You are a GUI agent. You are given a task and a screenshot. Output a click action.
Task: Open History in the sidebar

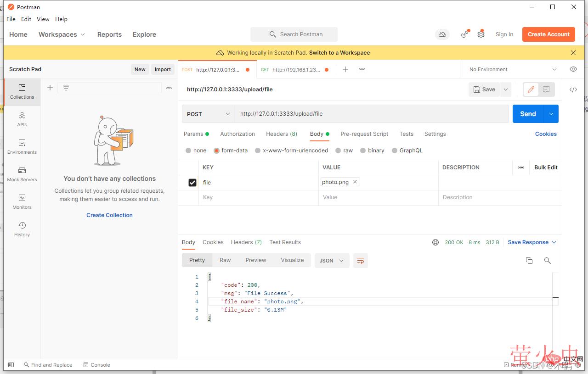[x=22, y=229]
